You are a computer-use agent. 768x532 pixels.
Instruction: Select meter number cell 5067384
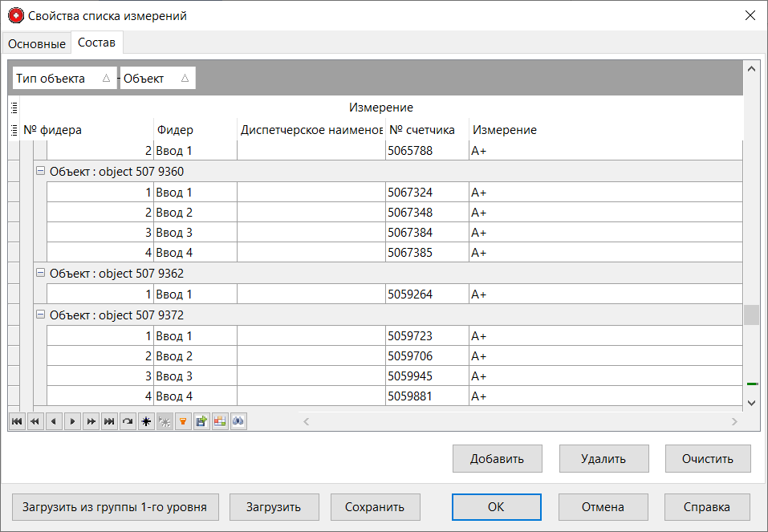(x=426, y=233)
